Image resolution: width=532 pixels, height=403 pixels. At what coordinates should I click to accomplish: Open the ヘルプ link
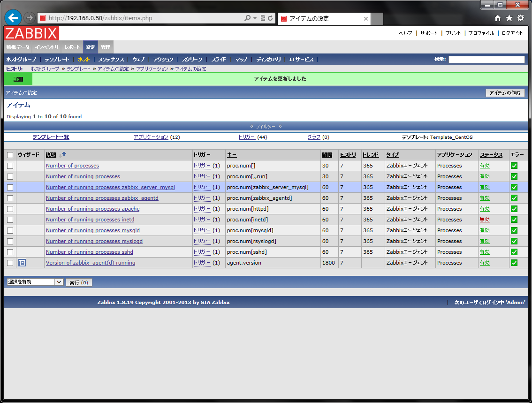pos(405,33)
